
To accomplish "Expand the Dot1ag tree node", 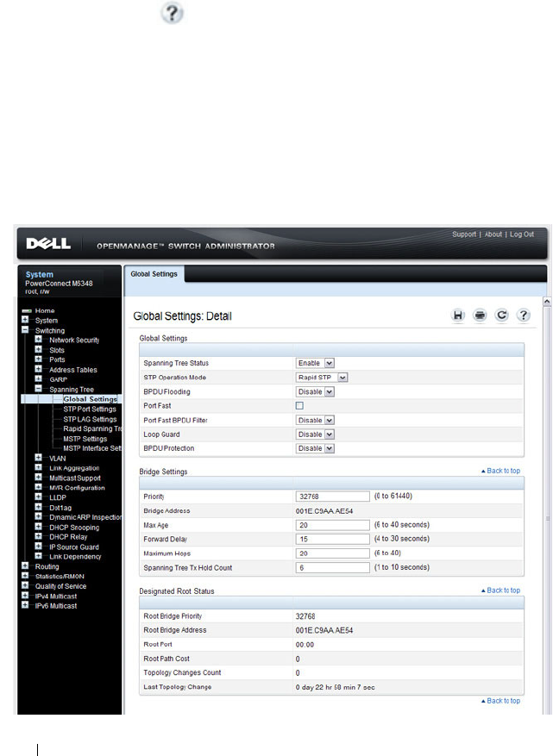I will (39, 507).
